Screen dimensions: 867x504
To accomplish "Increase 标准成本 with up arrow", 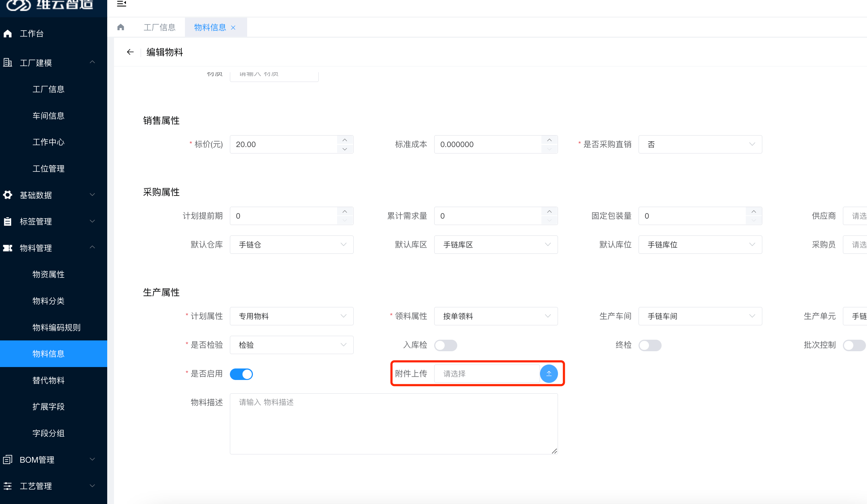I will point(549,140).
